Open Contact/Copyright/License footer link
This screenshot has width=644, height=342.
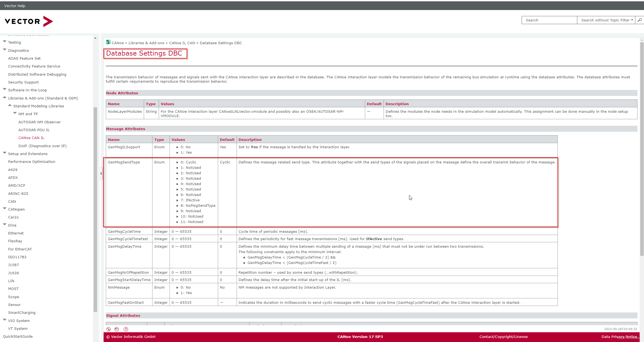click(x=503, y=337)
